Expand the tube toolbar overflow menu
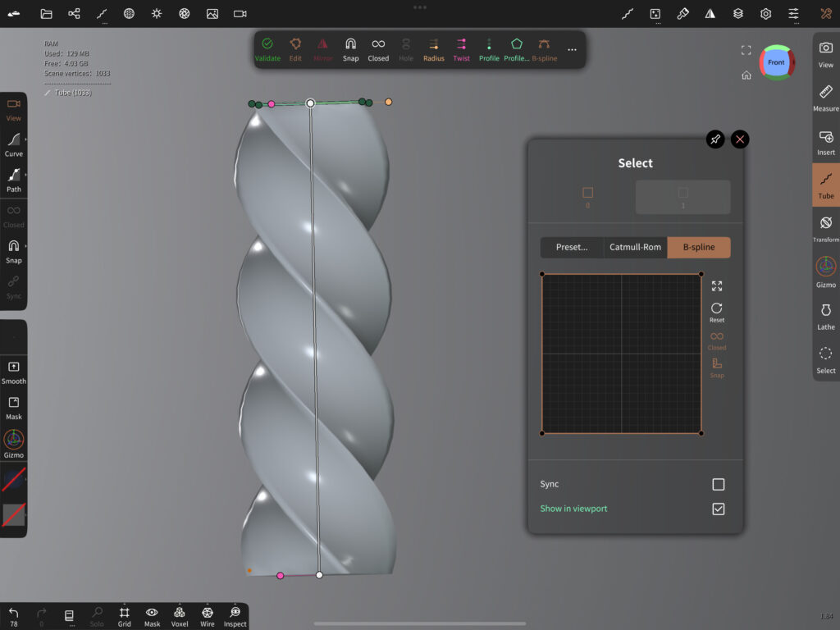Viewport: 840px width, 630px height. [572, 49]
